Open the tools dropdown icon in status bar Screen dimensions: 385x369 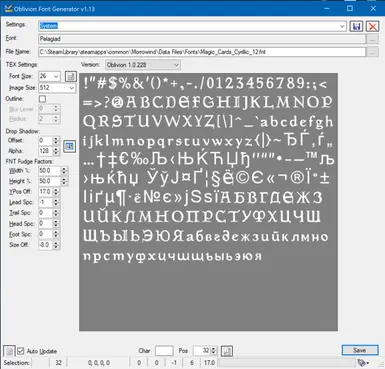pos(363,362)
